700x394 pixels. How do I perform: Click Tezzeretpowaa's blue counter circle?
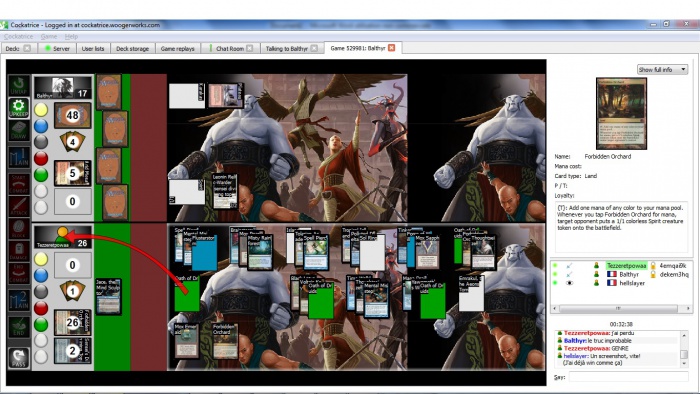click(x=41, y=275)
